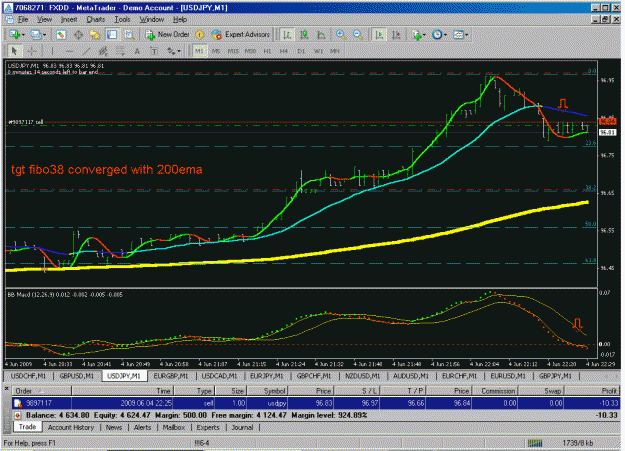Screen dimensions: 625x451
Task: Zoom out on the chart
Action: tap(358, 35)
